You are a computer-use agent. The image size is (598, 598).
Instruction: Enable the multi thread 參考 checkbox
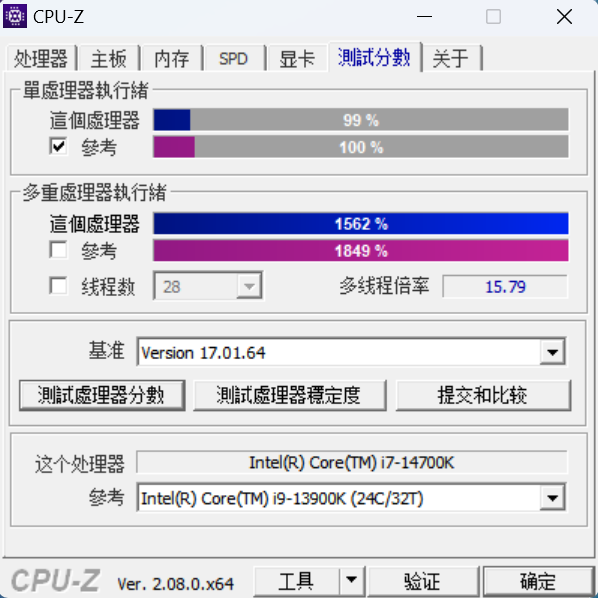[x=58, y=250]
